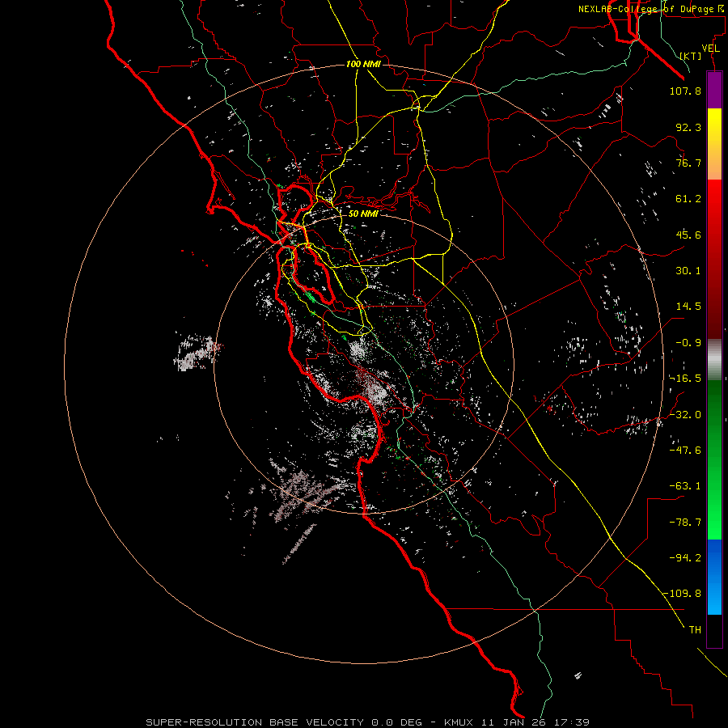This screenshot has height=728, width=728.
Task: Click the 14.5 velocity scale value
Action: click(x=688, y=307)
